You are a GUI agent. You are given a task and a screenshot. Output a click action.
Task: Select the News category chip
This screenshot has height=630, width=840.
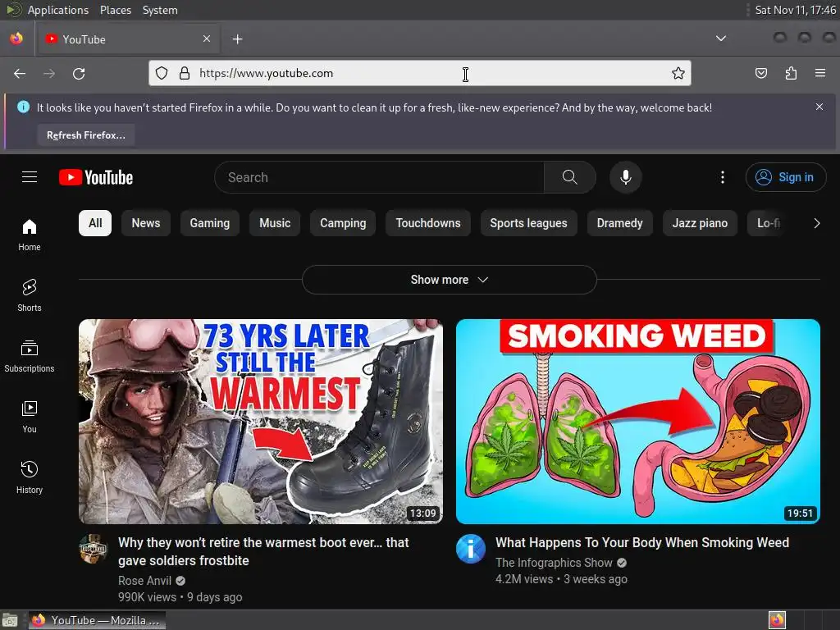pyautogui.click(x=146, y=223)
